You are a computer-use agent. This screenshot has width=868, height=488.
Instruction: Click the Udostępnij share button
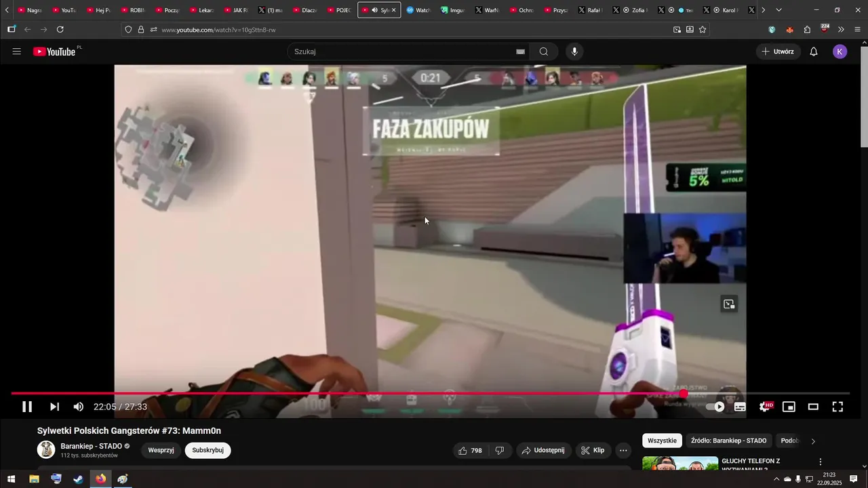coord(543,450)
